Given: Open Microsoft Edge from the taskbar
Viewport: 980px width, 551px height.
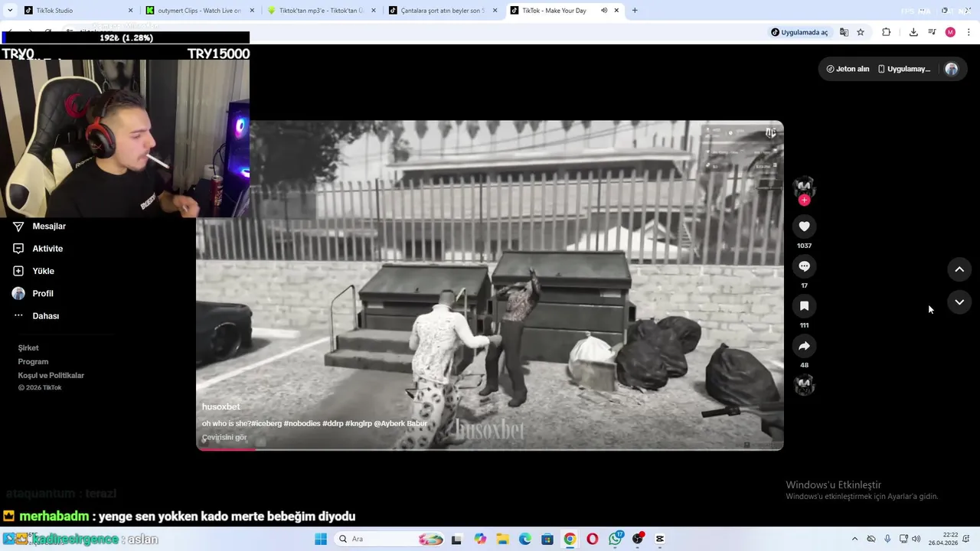Looking at the screenshot, I should (525, 539).
